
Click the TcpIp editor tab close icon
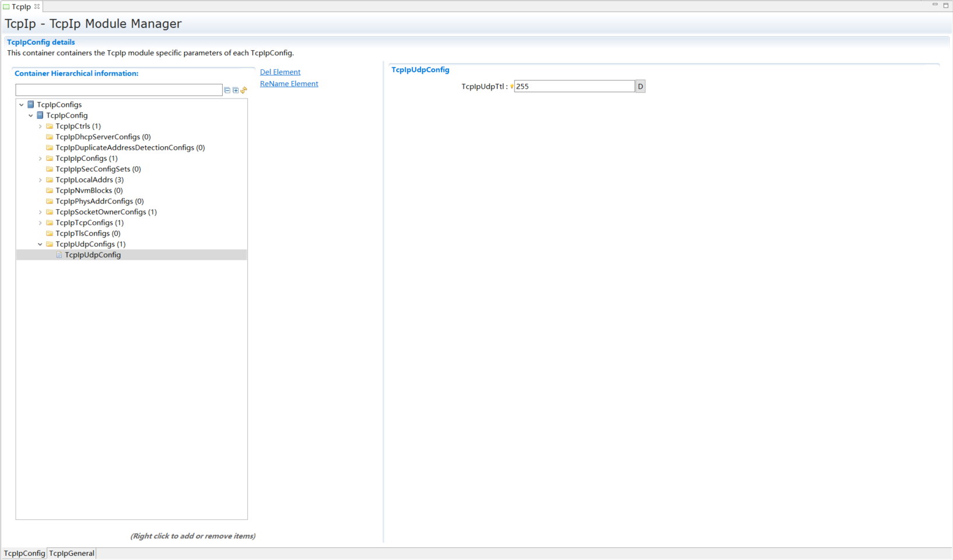click(x=37, y=6)
